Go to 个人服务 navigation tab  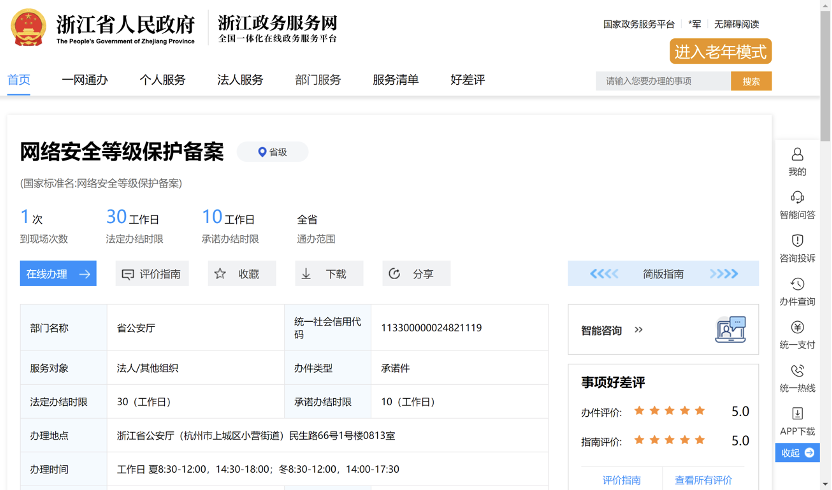click(x=162, y=80)
